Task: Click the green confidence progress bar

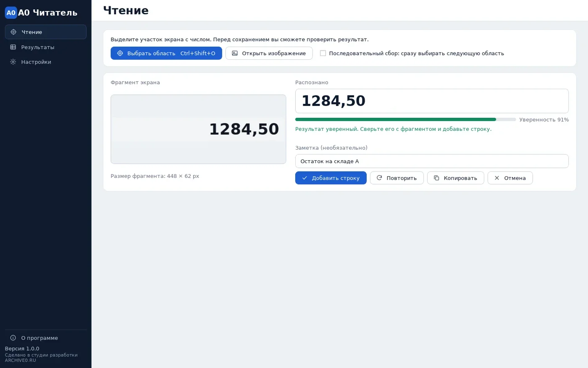Action: click(406, 119)
